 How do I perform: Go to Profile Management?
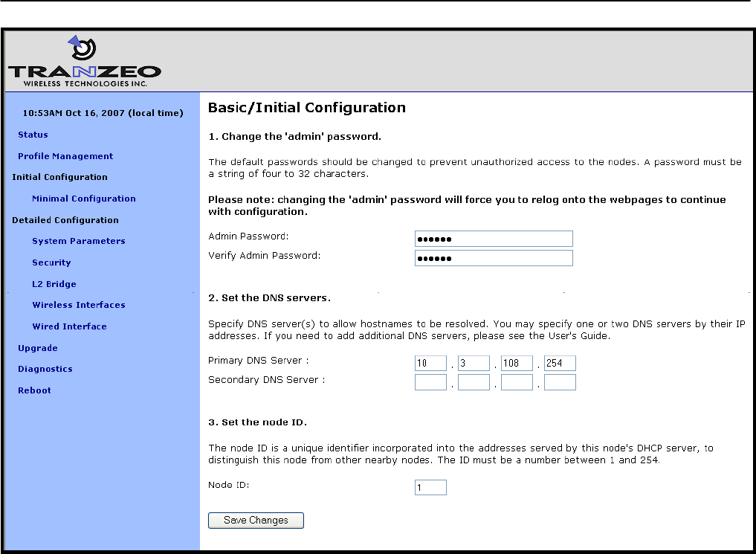click(x=65, y=156)
